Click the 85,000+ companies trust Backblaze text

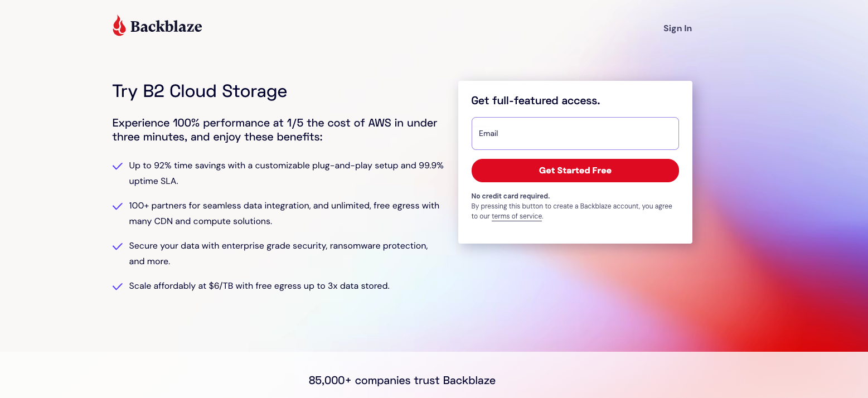click(402, 381)
